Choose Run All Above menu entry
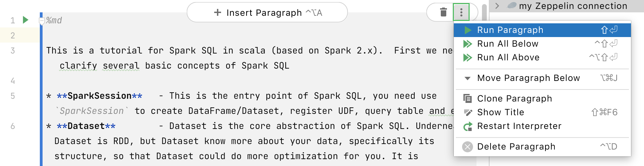644x166 pixels. pyautogui.click(x=508, y=57)
